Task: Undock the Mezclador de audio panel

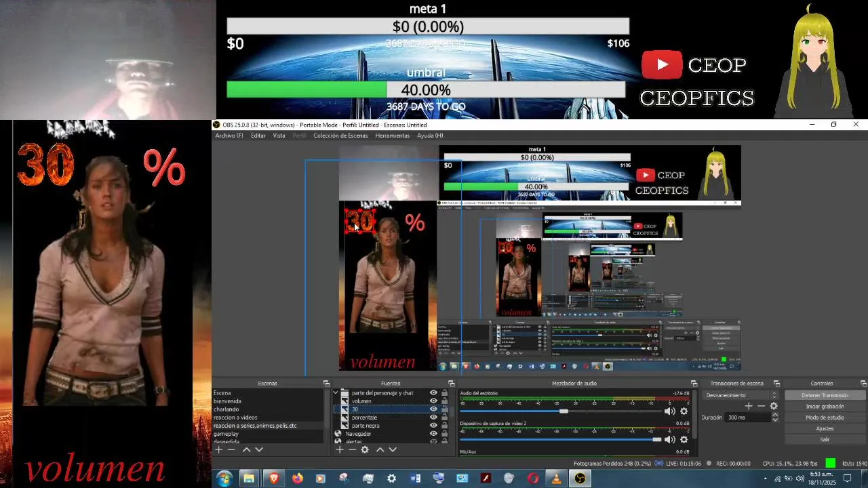Action: click(x=694, y=384)
